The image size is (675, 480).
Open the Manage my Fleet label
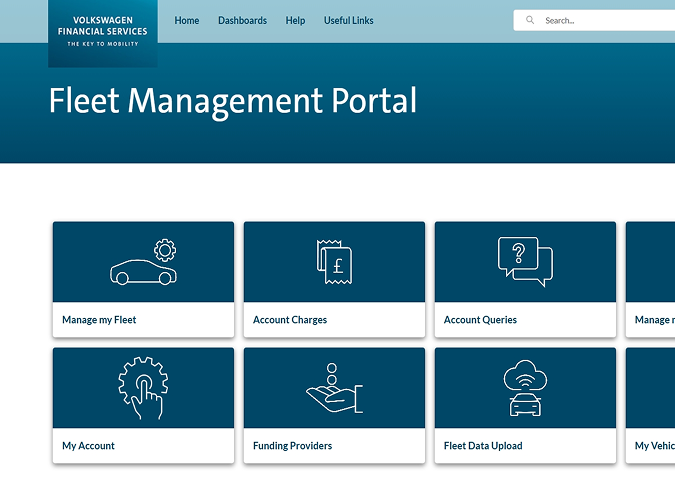click(x=99, y=320)
